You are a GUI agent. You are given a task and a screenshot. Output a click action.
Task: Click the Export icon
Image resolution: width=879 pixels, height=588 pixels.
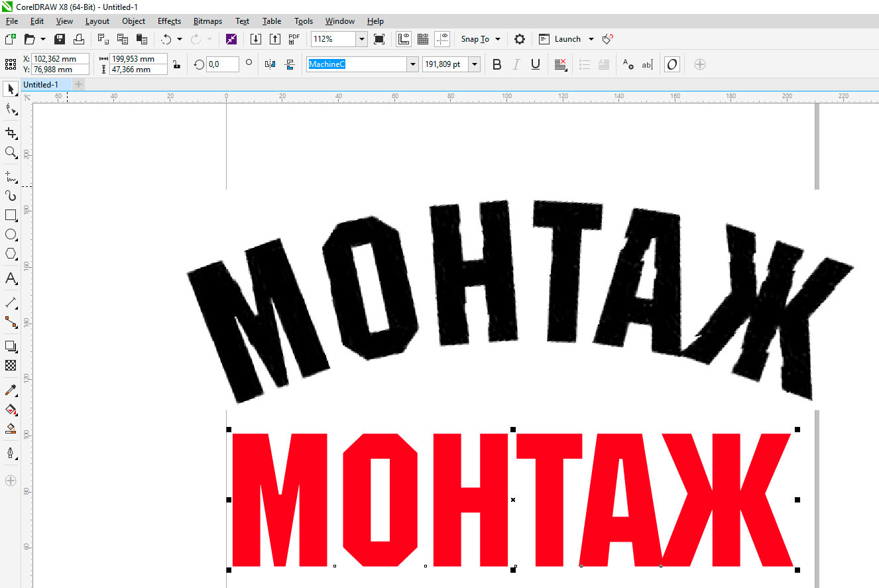coord(275,39)
